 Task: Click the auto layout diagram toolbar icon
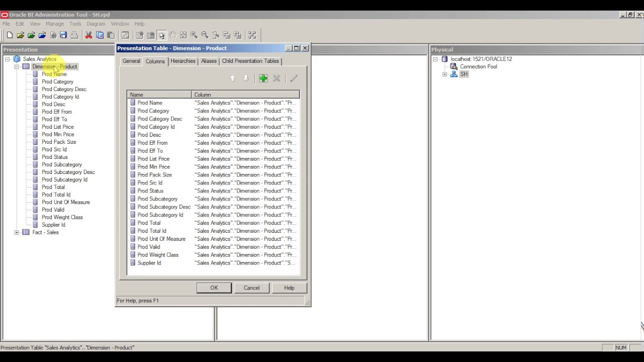(253, 35)
